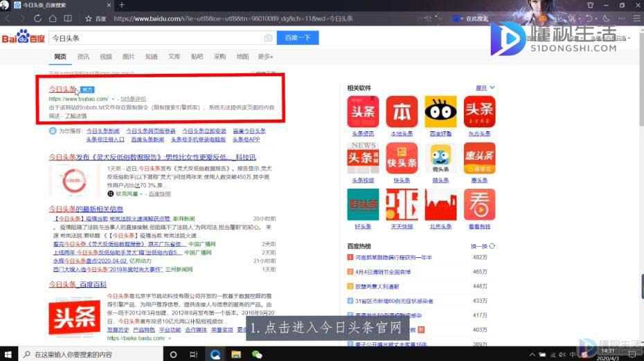Viewport: 644px width, 361px height.
Task: Bookmark this page with the star icon
Action: click(89, 19)
